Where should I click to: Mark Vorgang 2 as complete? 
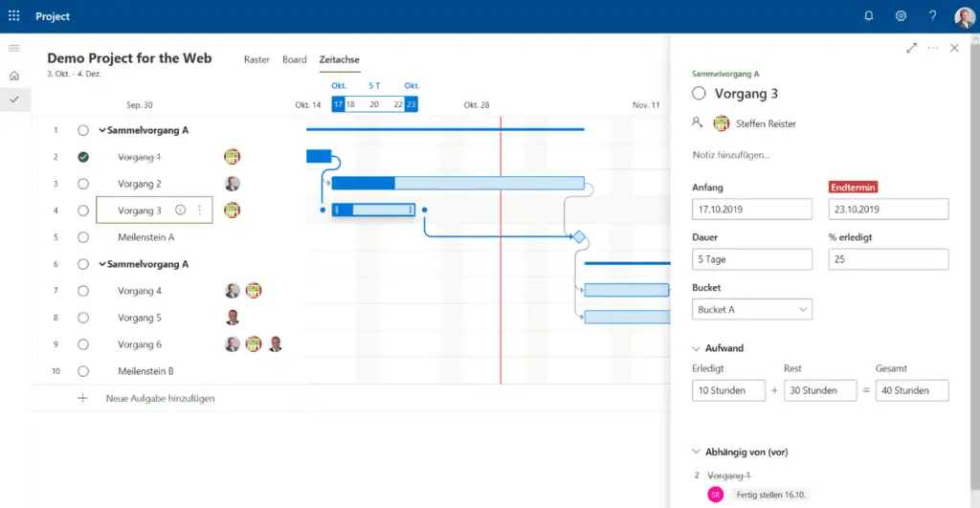[83, 184]
